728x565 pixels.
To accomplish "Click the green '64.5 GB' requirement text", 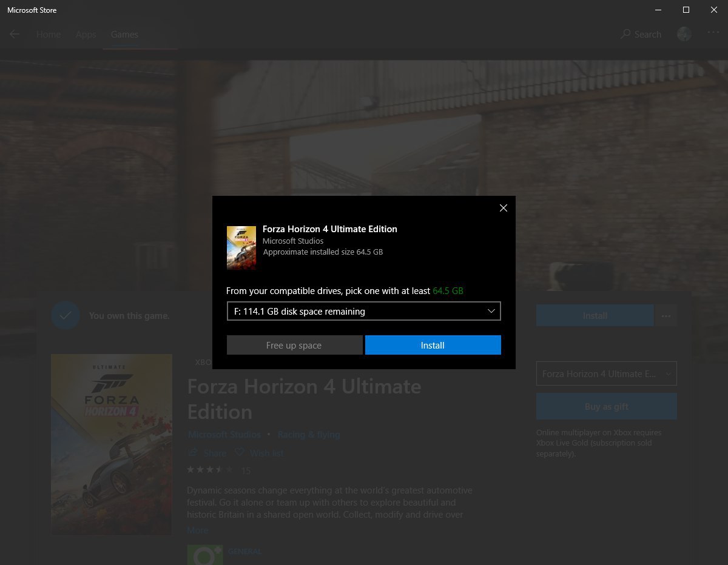I will 448,291.
